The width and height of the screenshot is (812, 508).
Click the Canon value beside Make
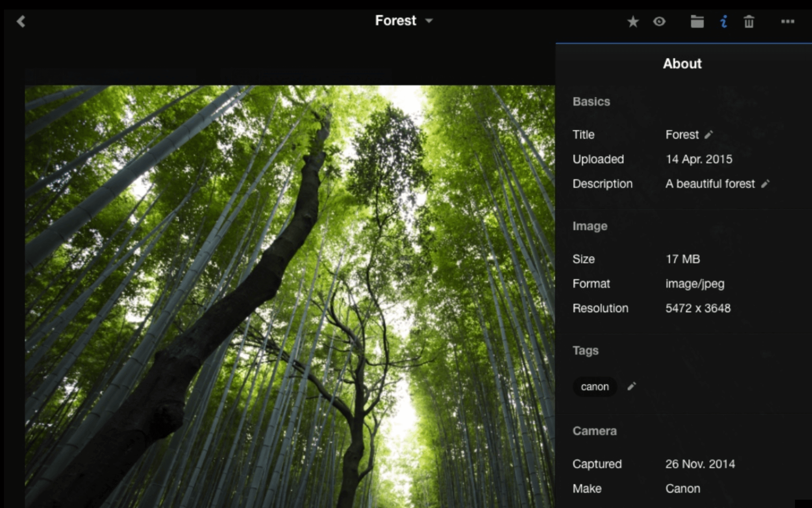[683, 488]
